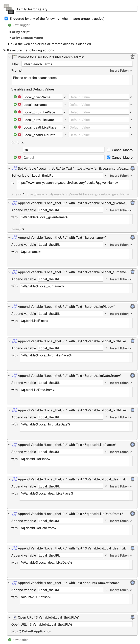Edit the Cancel button name field
The height and width of the screenshot is (644, 140).
click(63, 157)
